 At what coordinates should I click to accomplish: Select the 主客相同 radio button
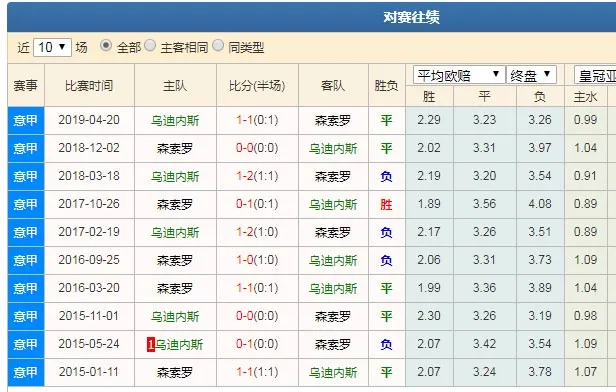point(150,46)
